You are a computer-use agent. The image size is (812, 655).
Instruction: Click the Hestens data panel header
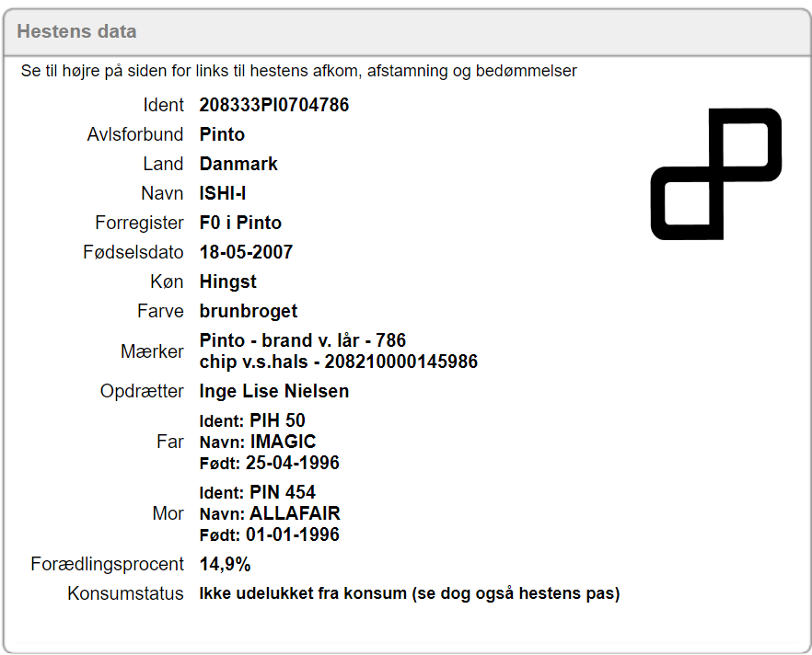pos(76,31)
